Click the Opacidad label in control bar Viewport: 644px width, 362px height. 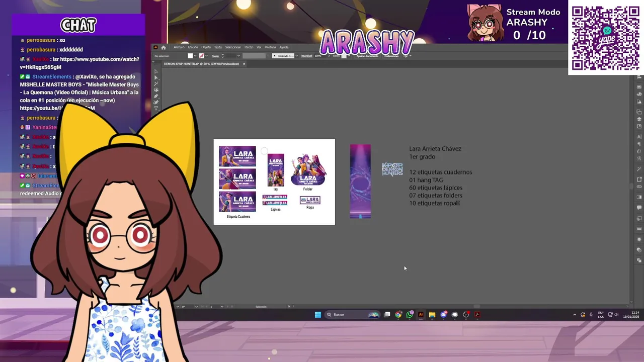306,56
